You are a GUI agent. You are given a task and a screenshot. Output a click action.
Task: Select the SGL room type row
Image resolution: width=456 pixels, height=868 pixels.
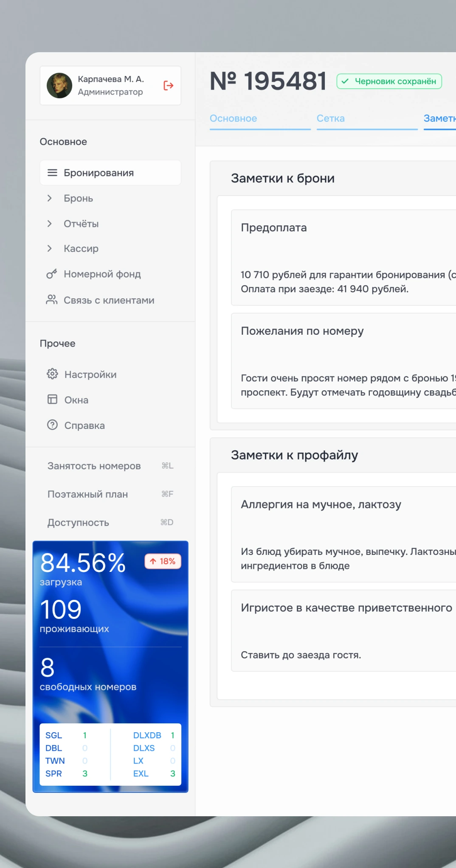coord(67,735)
